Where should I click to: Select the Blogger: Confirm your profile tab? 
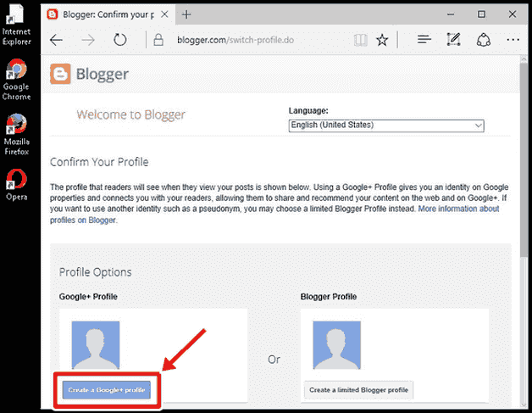click(x=108, y=14)
